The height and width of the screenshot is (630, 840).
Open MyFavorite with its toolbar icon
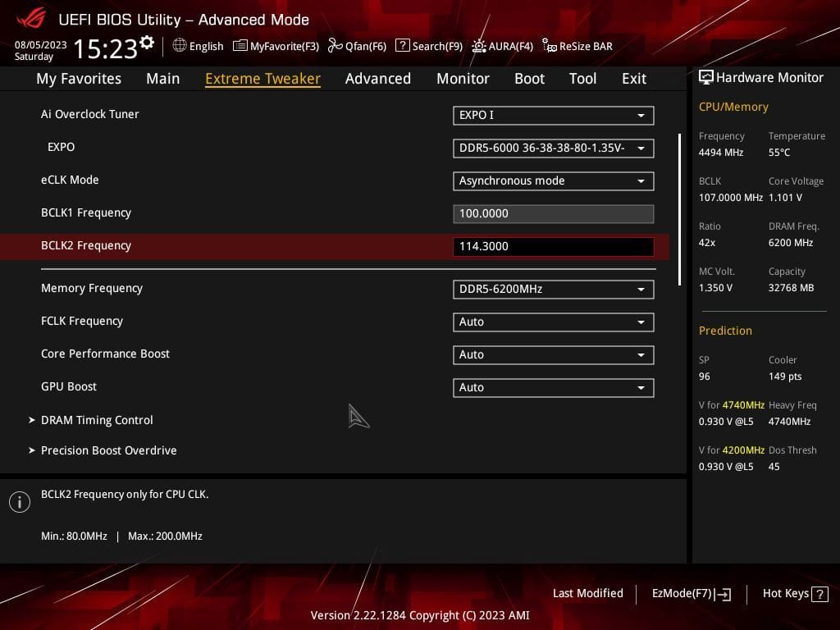[240, 46]
